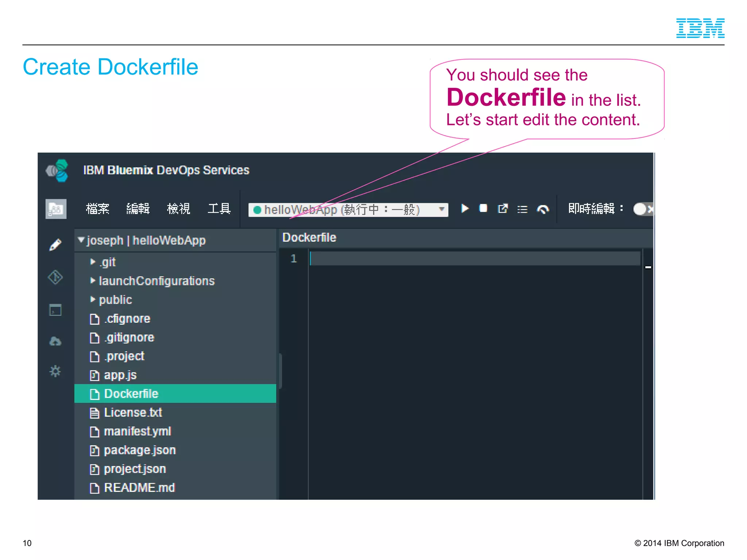Open the project dashboard icon in toolbar
The height and width of the screenshot is (560, 747).
coord(56,209)
